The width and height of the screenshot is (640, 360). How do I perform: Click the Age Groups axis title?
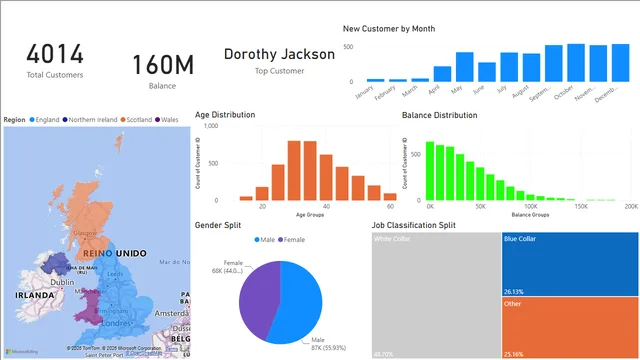pos(310,214)
